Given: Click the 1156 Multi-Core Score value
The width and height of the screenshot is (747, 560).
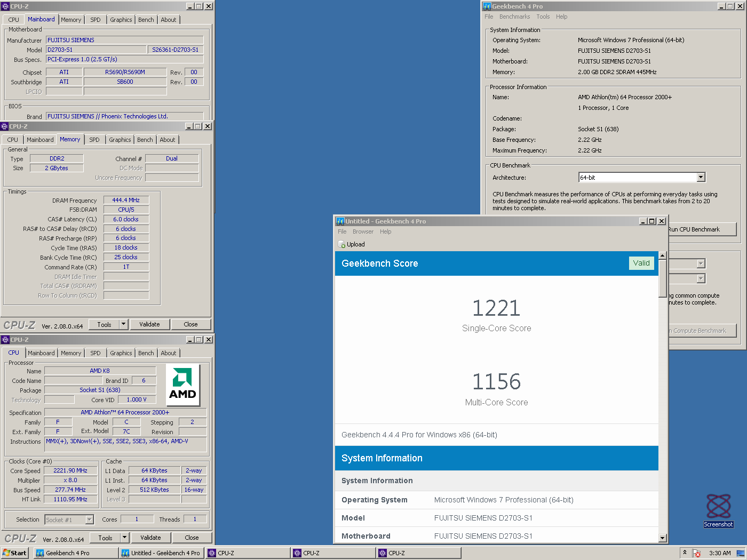Looking at the screenshot, I should (x=496, y=382).
